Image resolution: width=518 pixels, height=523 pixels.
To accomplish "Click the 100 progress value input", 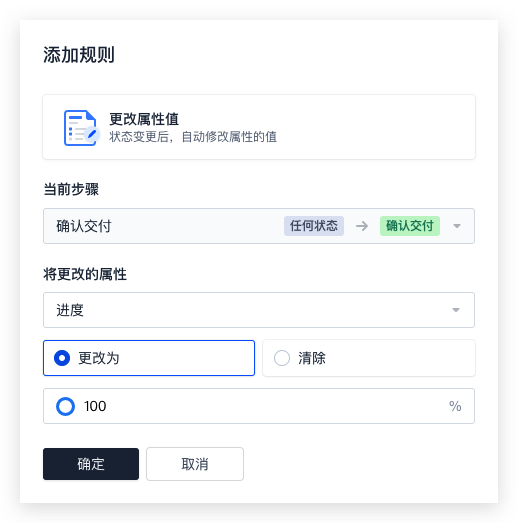I will click(259, 406).
